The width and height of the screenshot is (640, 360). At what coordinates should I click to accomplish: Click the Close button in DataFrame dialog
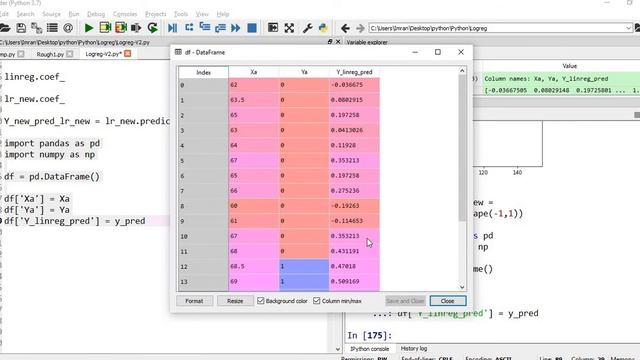pos(447,301)
